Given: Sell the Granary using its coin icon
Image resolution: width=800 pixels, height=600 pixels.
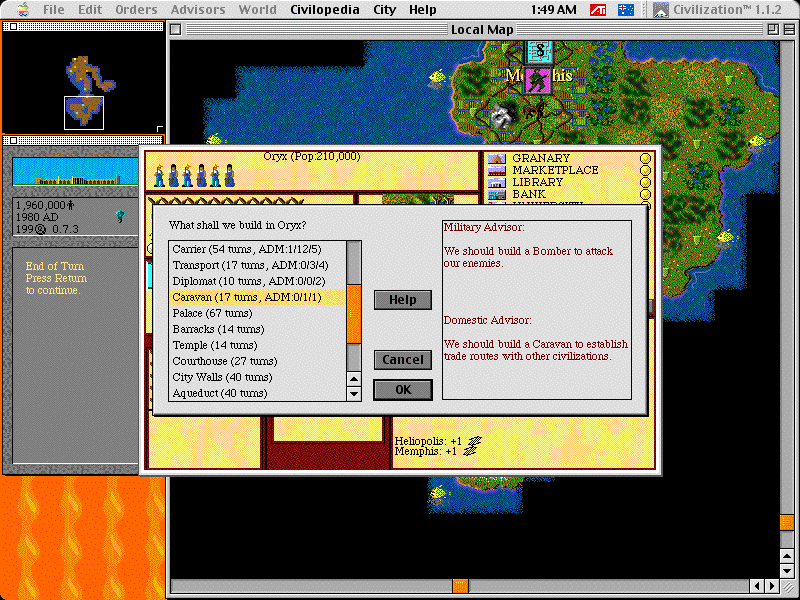Looking at the screenshot, I should click(645, 158).
